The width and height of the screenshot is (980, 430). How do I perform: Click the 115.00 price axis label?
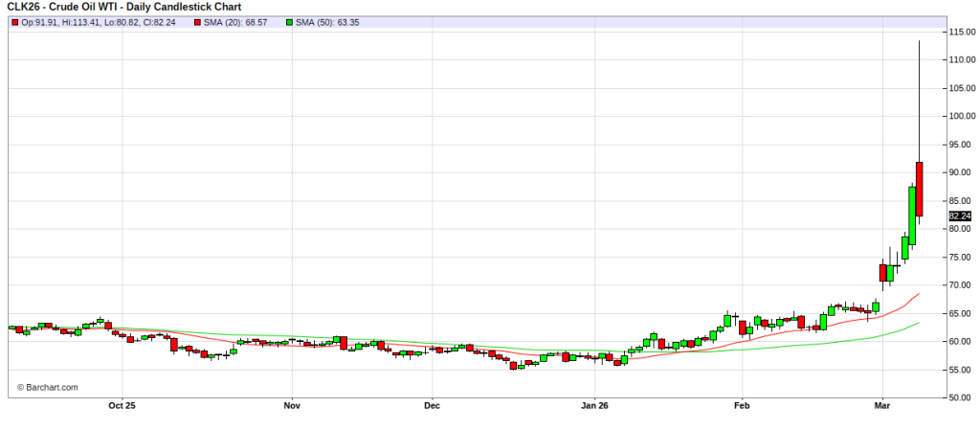[x=961, y=32]
